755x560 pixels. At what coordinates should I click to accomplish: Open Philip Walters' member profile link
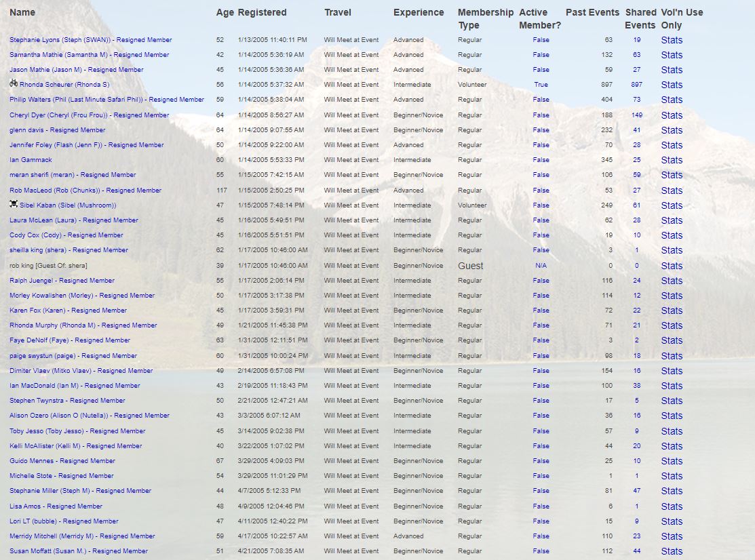(107, 100)
